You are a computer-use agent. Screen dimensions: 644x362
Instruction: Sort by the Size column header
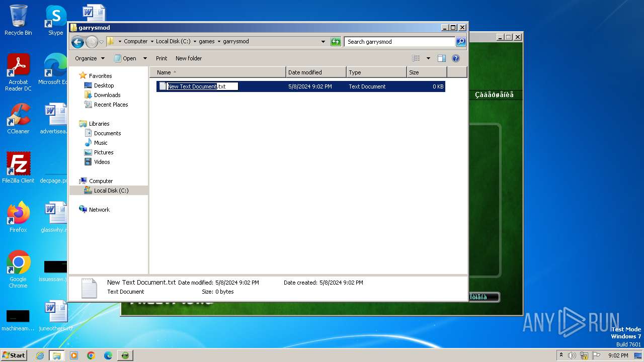[x=427, y=72]
